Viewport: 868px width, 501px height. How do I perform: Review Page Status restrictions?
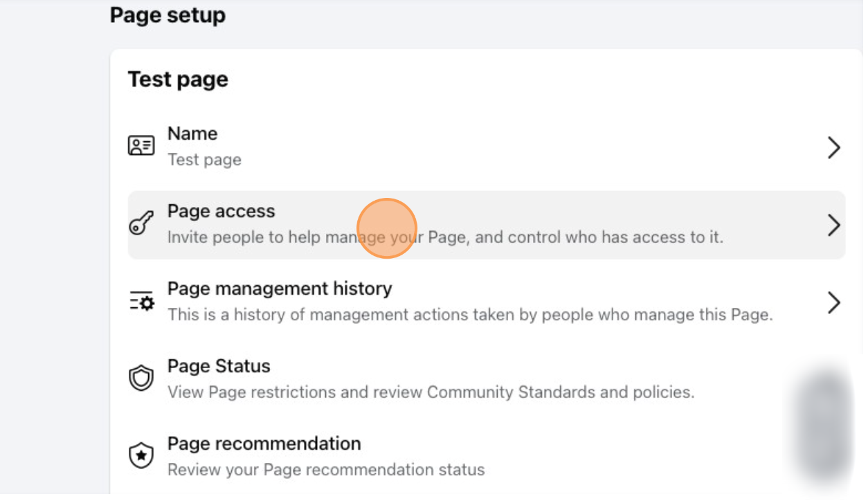coord(429,378)
